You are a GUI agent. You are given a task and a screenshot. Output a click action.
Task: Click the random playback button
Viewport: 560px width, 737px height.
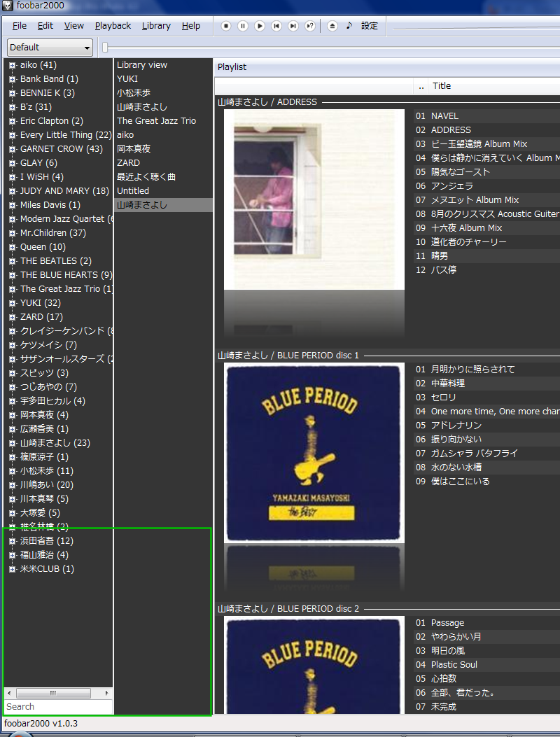point(310,26)
